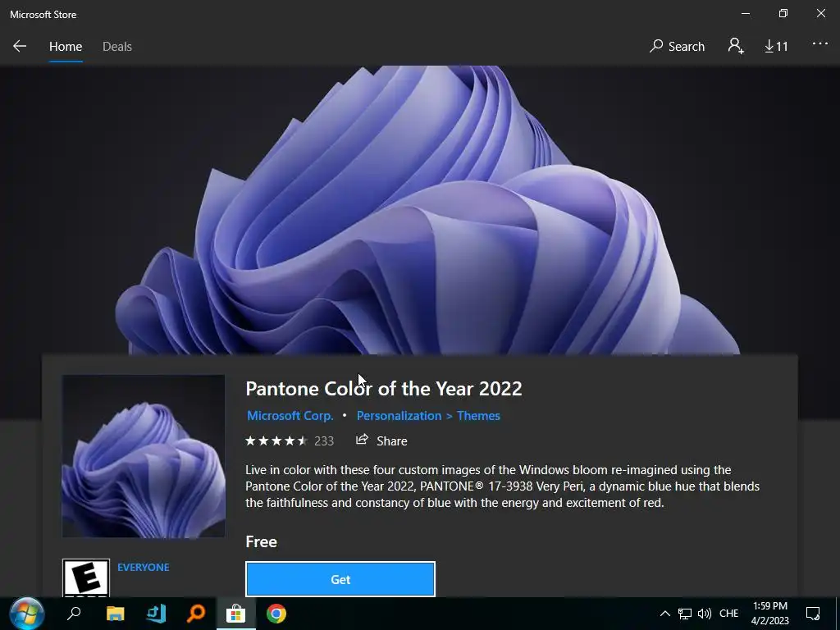
Task: Open the Windows Start menu orb
Action: pyautogui.click(x=25, y=614)
